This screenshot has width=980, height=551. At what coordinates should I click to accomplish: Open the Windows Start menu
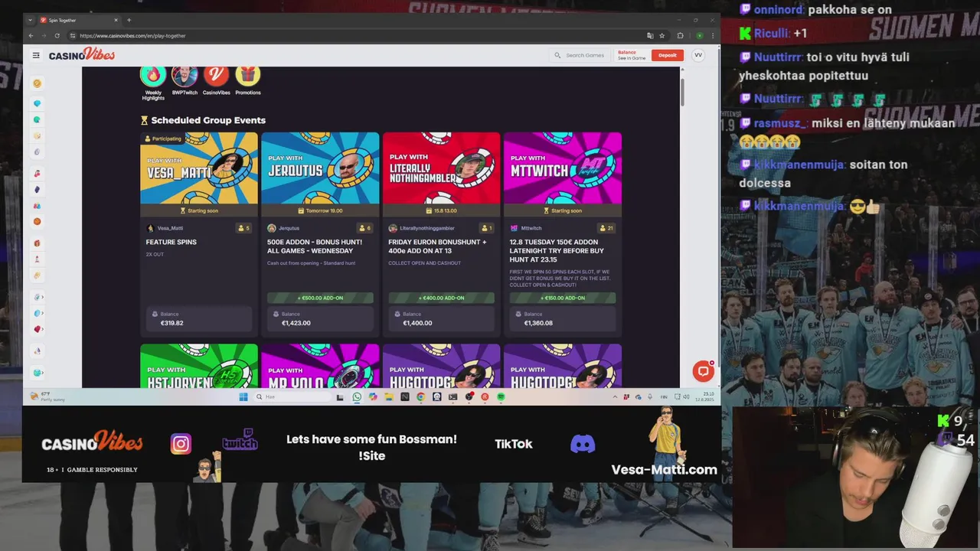coord(243,396)
